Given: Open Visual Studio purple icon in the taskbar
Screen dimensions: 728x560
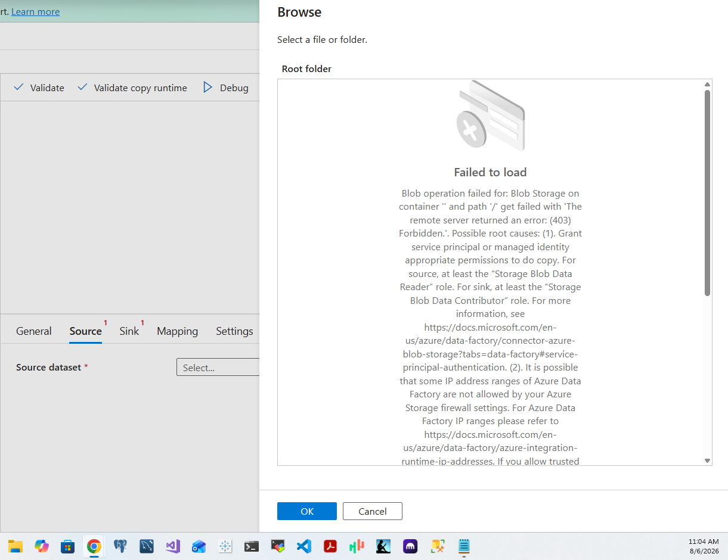Looking at the screenshot, I should pyautogui.click(x=173, y=546).
